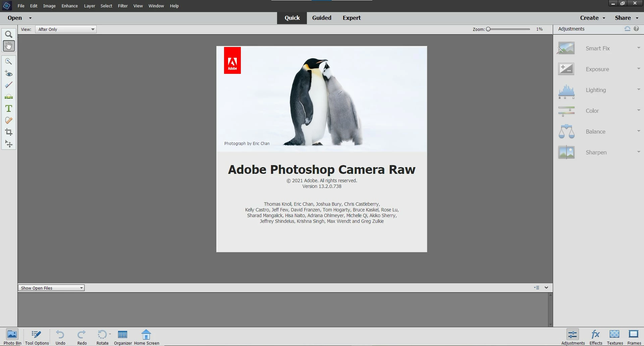
Task: Open the Help menu
Action: tap(174, 6)
